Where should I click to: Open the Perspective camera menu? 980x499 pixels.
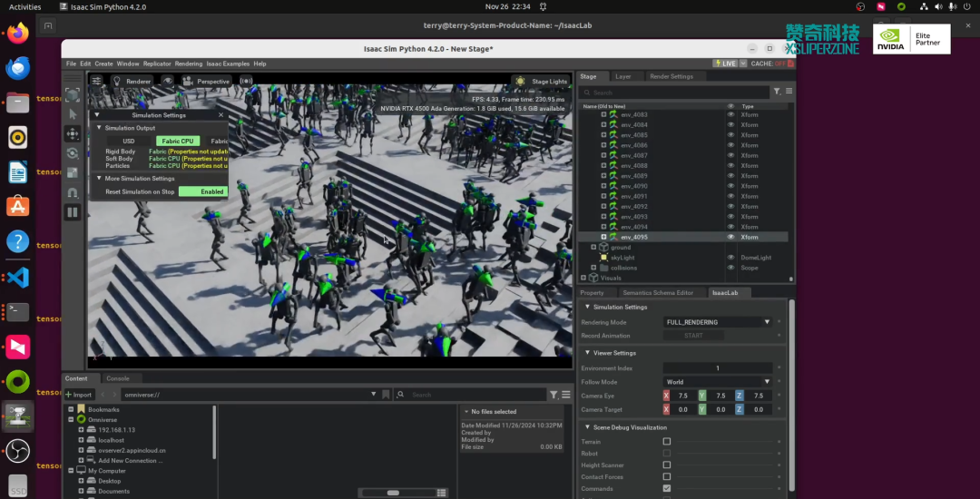pyautogui.click(x=206, y=81)
